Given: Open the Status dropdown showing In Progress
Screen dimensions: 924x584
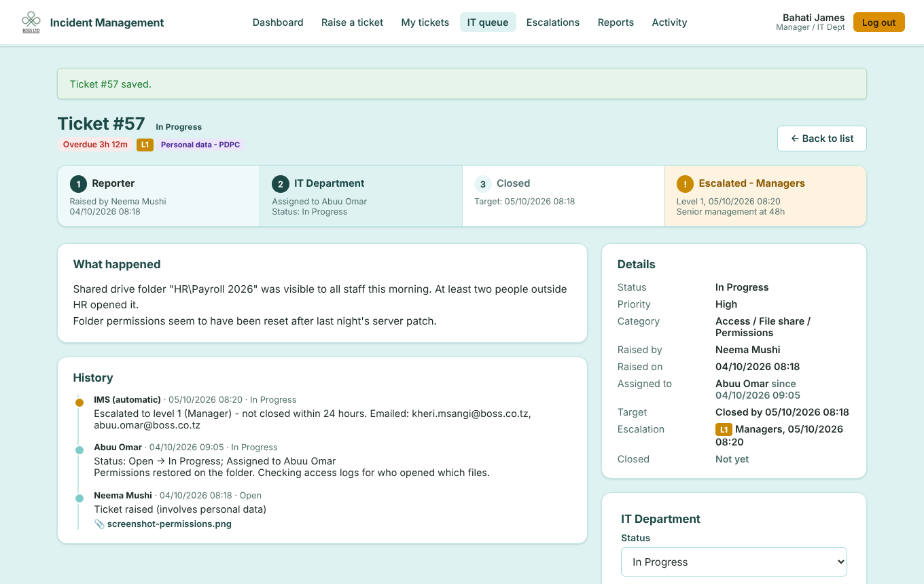Looking at the screenshot, I should [734, 562].
